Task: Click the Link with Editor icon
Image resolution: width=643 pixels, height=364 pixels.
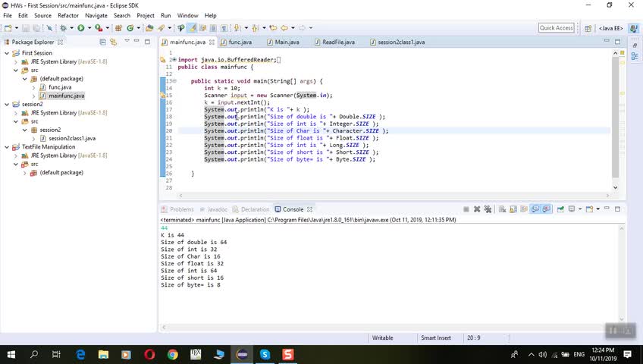Action: click(114, 42)
